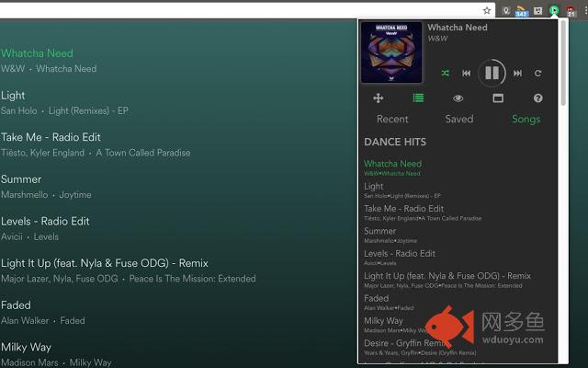Click Light It Up Remix on main page
Viewport: 588px width, 368px height.
pos(104,263)
